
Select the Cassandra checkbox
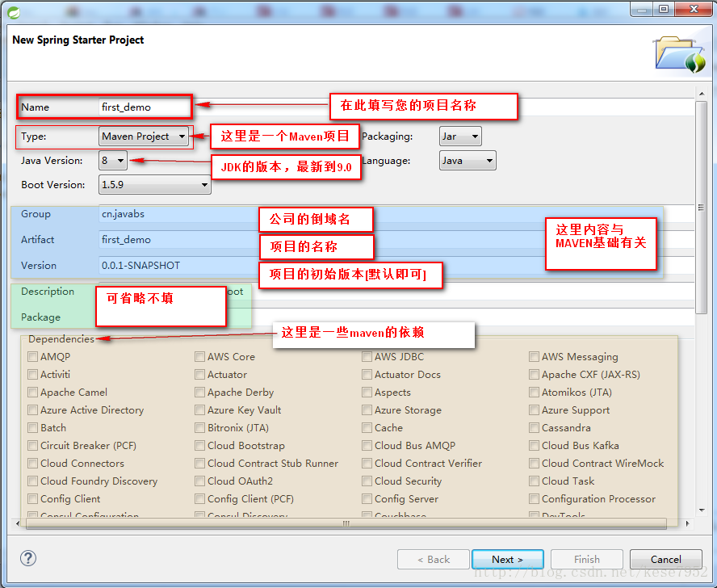pyautogui.click(x=534, y=428)
